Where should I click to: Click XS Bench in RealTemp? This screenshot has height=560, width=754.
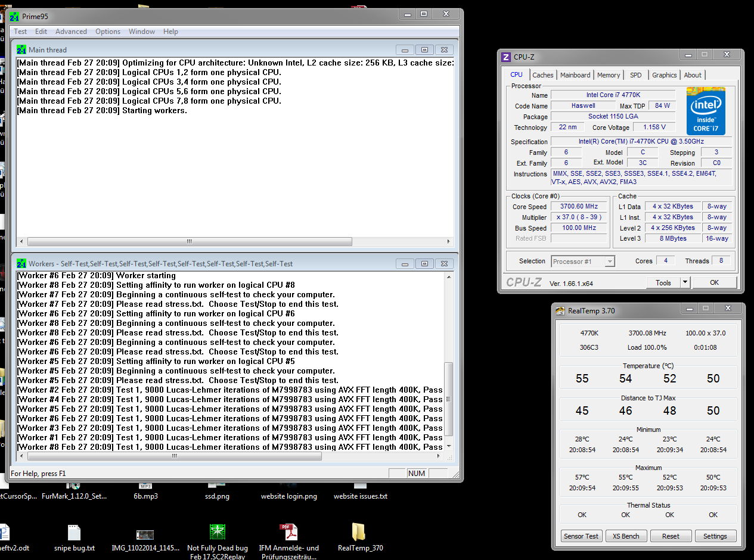(626, 536)
